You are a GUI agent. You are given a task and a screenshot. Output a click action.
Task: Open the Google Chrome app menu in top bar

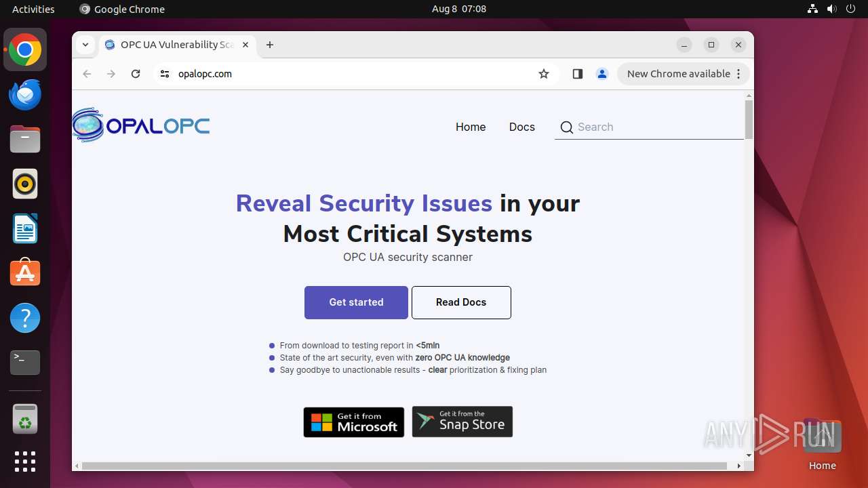click(x=122, y=9)
